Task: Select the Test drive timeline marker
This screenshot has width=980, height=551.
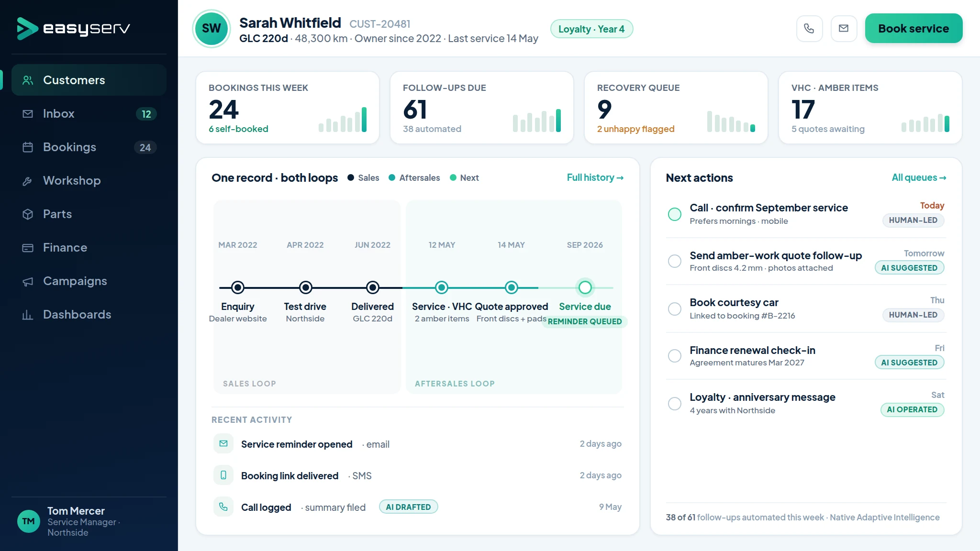Action: coord(305,287)
